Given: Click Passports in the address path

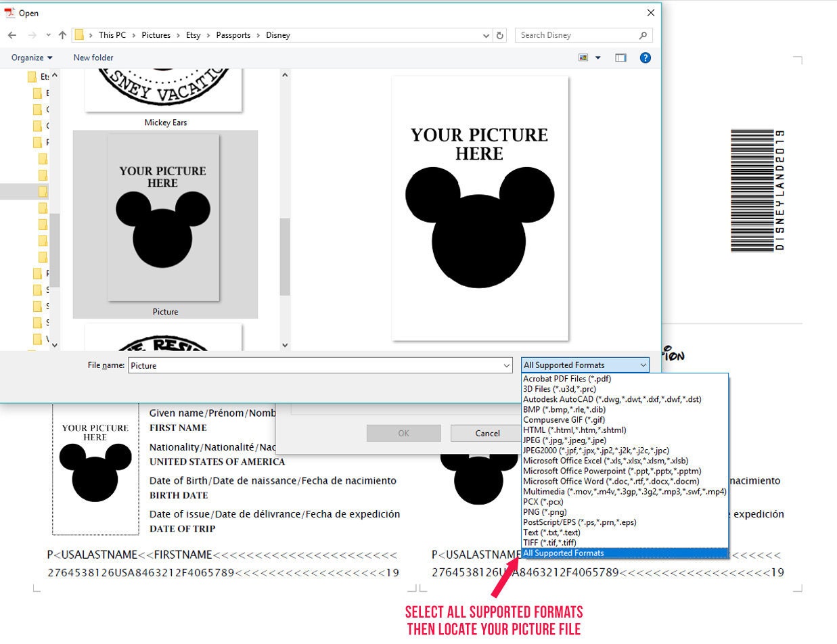Looking at the screenshot, I should pos(233,35).
